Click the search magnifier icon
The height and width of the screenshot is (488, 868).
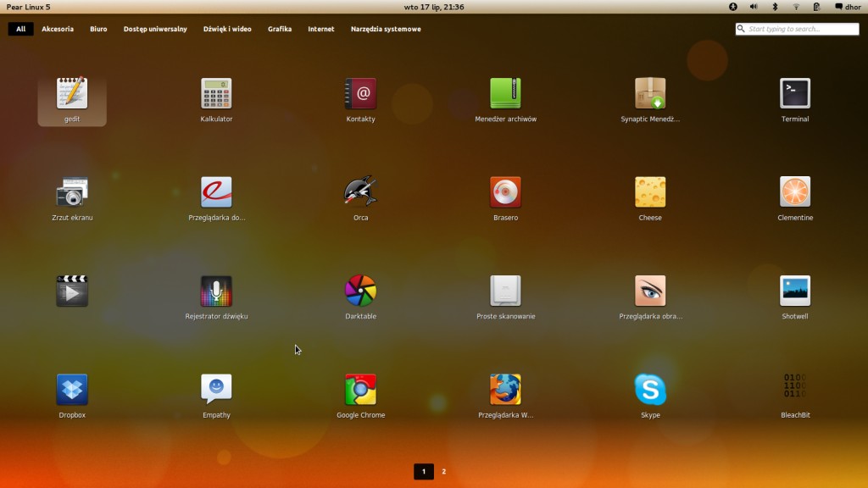tap(741, 29)
